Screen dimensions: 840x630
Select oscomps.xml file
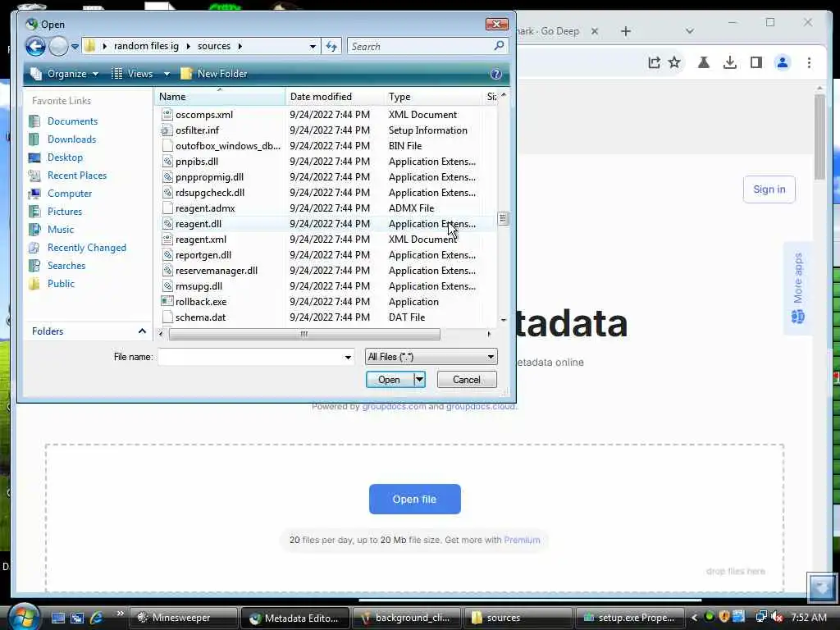[204, 115]
